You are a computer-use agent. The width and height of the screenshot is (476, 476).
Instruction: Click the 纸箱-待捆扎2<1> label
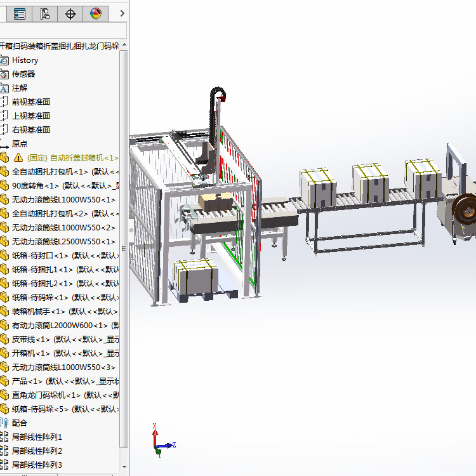point(65,284)
